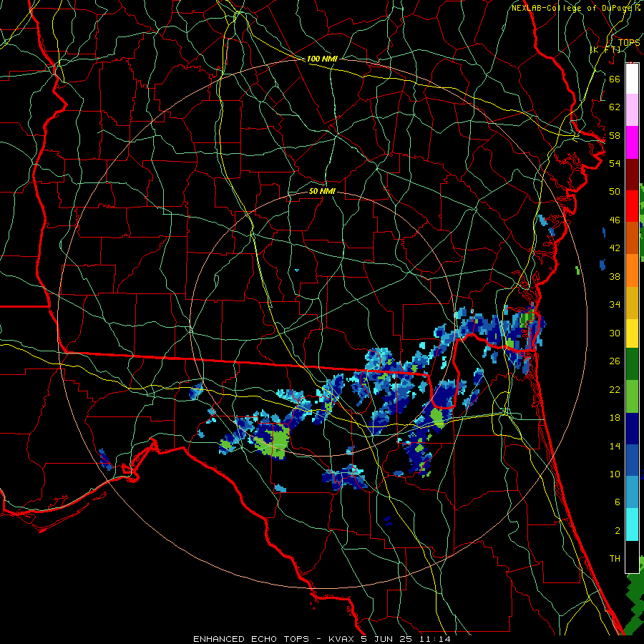Screen dimensions: 644x644
Task: Click the 66 value on the scale
Action: coord(615,79)
